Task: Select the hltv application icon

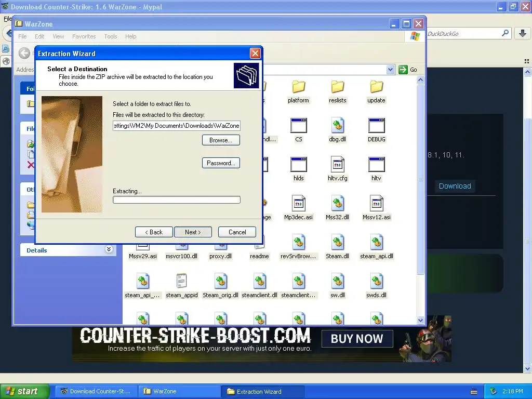Action: tap(376, 165)
